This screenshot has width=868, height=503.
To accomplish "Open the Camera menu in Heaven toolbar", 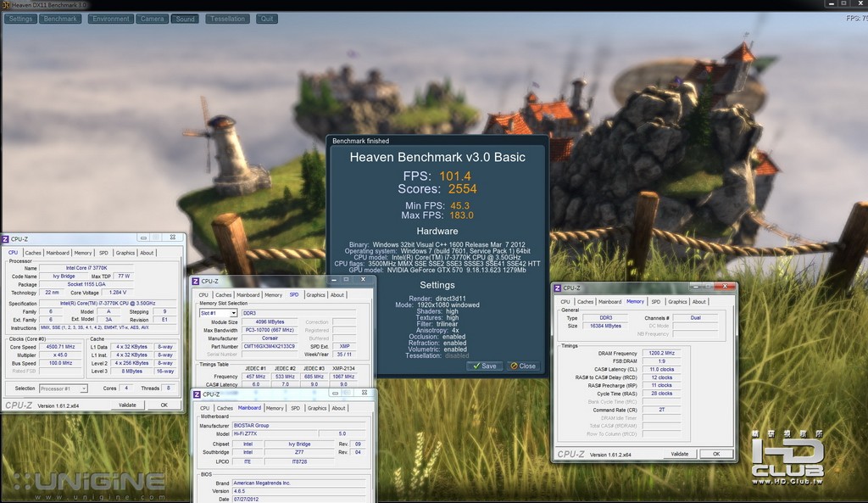I will [x=153, y=19].
